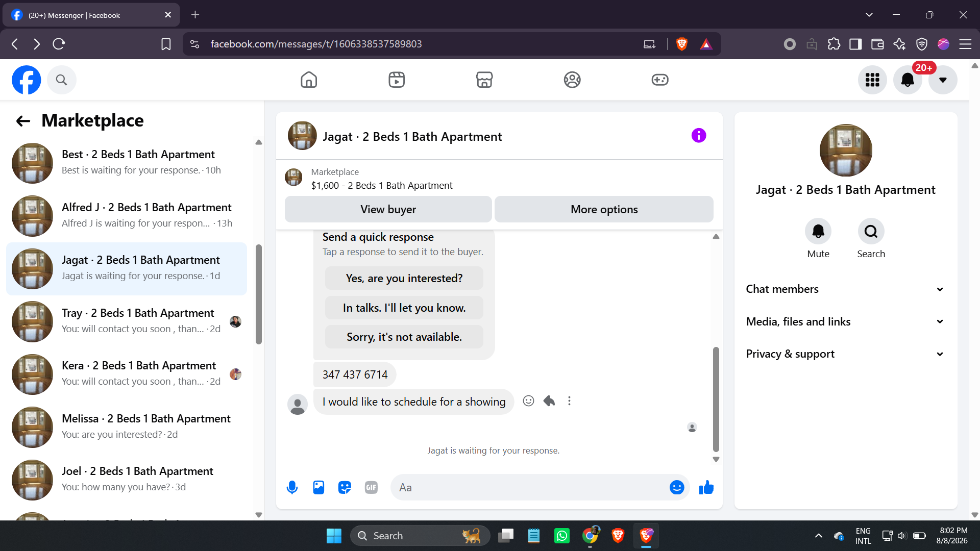The image size is (980, 551).
Task: Open emoji picker in message box
Action: click(x=677, y=488)
